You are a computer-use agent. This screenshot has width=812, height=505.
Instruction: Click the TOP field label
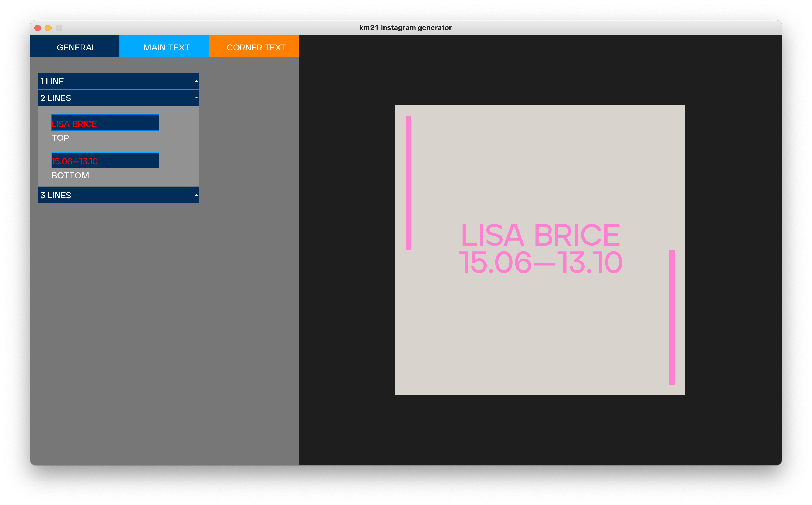[x=60, y=138]
